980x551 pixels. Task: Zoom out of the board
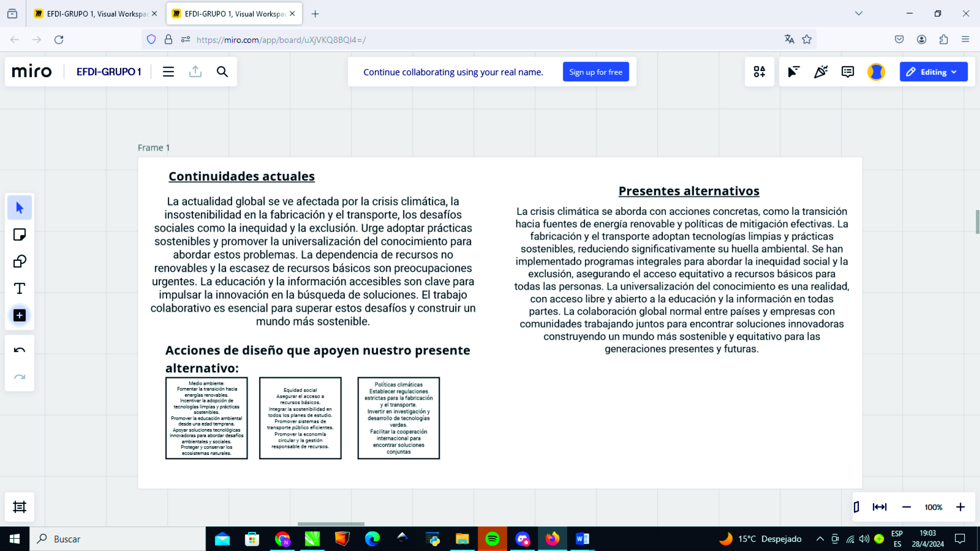907,507
